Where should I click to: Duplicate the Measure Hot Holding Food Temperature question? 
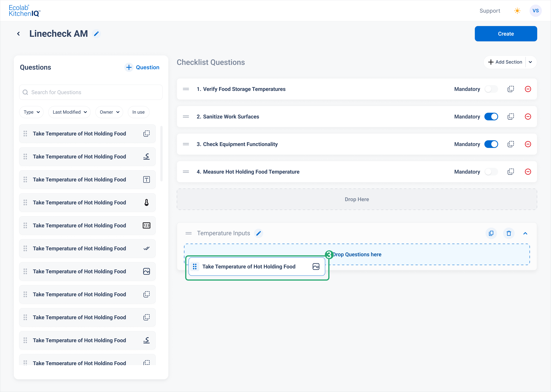(511, 172)
